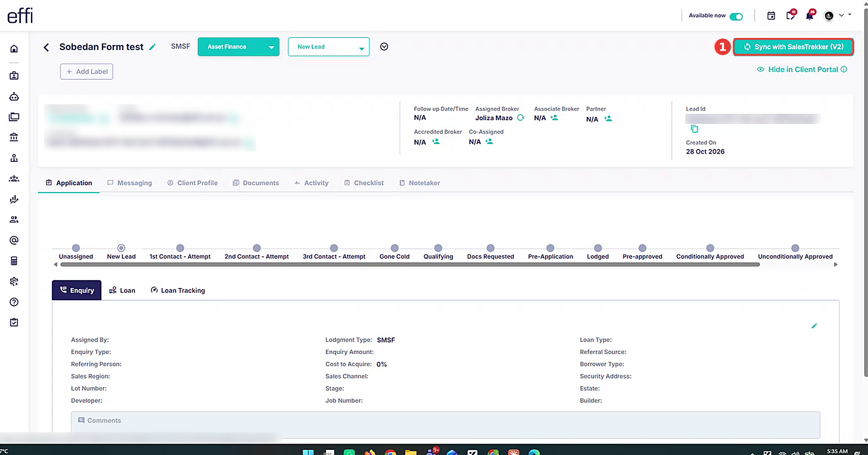This screenshot has height=455, width=868.
Task: Click into the Comments field
Action: (x=445, y=425)
